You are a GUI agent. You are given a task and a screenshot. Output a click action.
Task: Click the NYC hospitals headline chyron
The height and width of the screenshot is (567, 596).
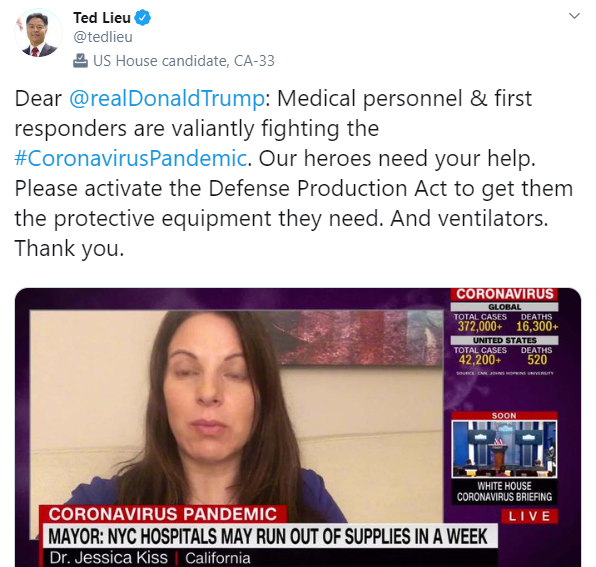(x=268, y=536)
